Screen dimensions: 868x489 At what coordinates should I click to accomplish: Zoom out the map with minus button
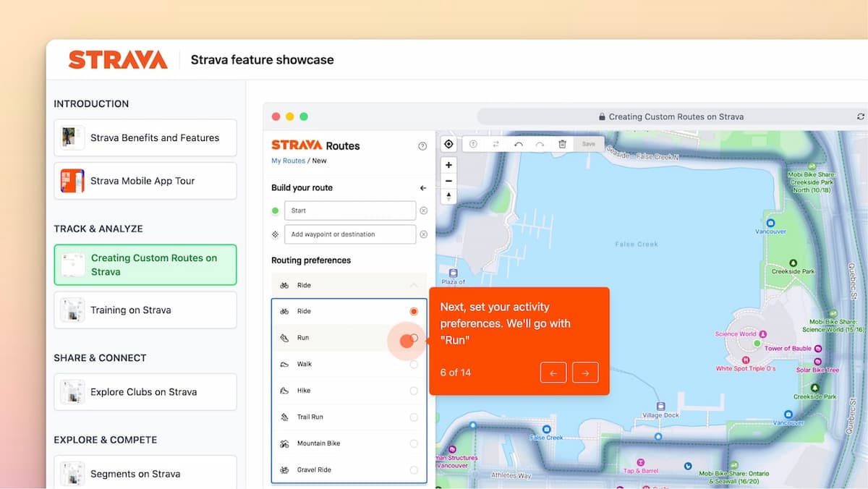pos(448,181)
